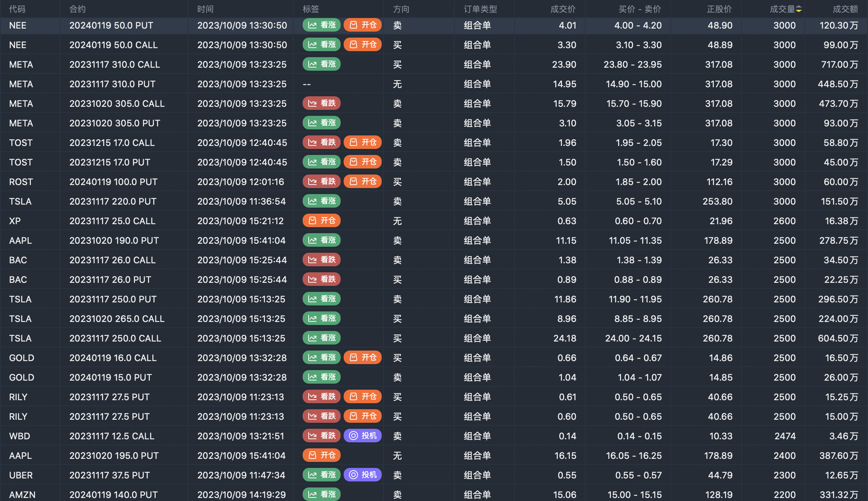This screenshot has width=868, height=501.
Task: Sort by 时间 column header
Action: tap(205, 9)
